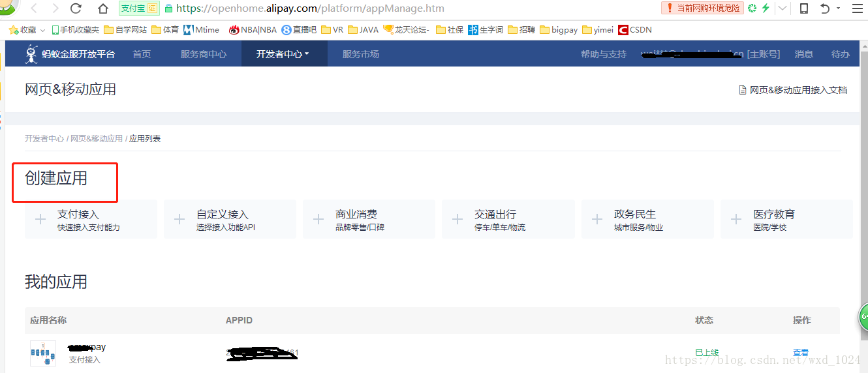Open the 社保 bookmark folder
Screen dimensions: 868x373
(x=449, y=30)
